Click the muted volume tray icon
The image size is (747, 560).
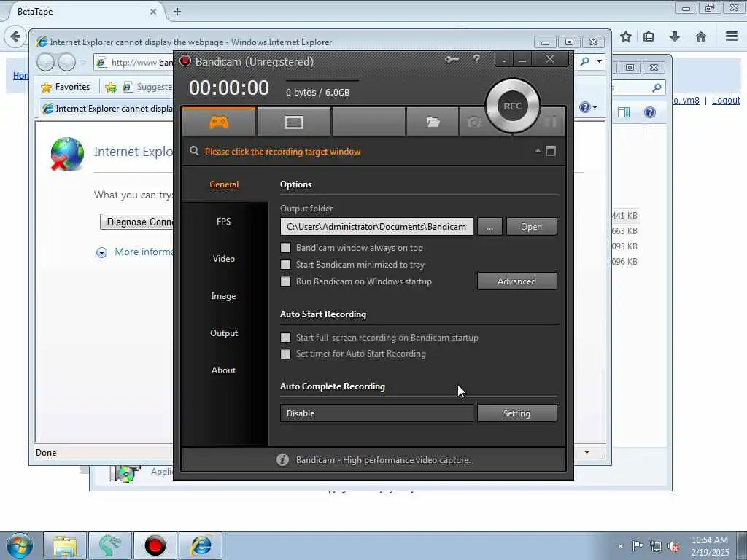(x=673, y=547)
